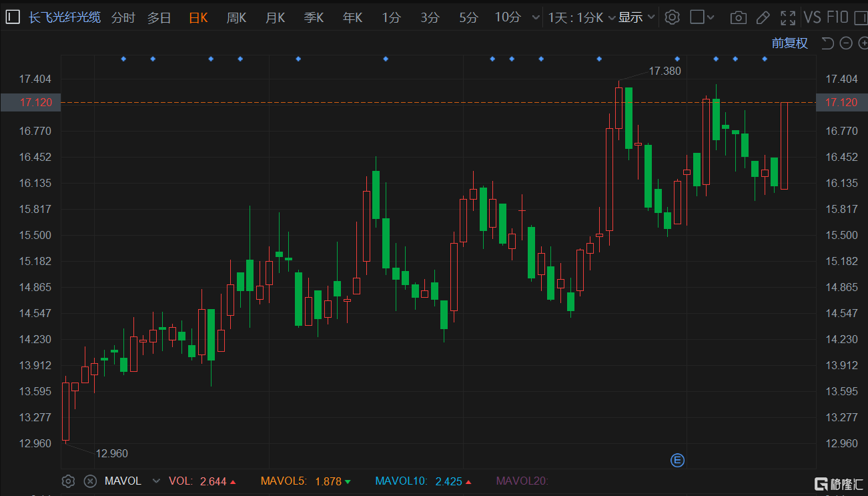868x496 pixels.
Task: Expand the MAVOL indicator selector dropdown
Action: coord(156,481)
